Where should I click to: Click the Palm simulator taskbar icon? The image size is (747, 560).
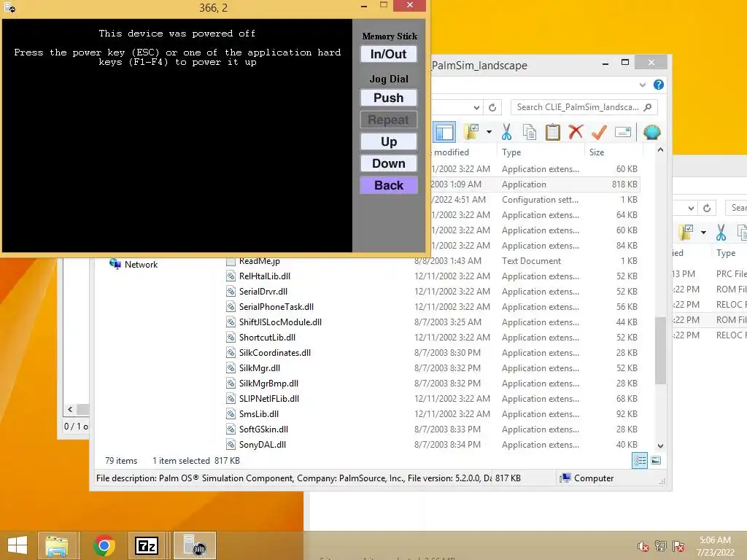click(194, 545)
